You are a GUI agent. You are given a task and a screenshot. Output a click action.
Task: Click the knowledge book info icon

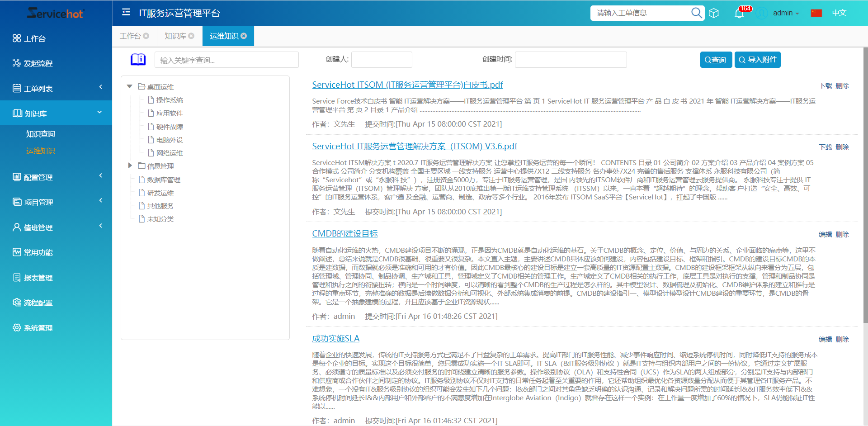tap(138, 60)
